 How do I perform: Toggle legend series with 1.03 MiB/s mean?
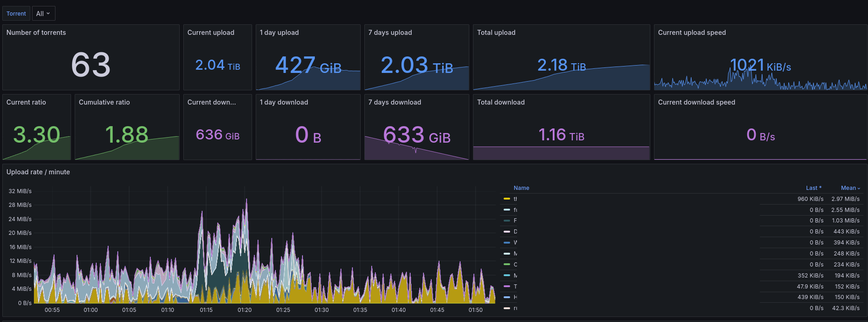click(515, 221)
